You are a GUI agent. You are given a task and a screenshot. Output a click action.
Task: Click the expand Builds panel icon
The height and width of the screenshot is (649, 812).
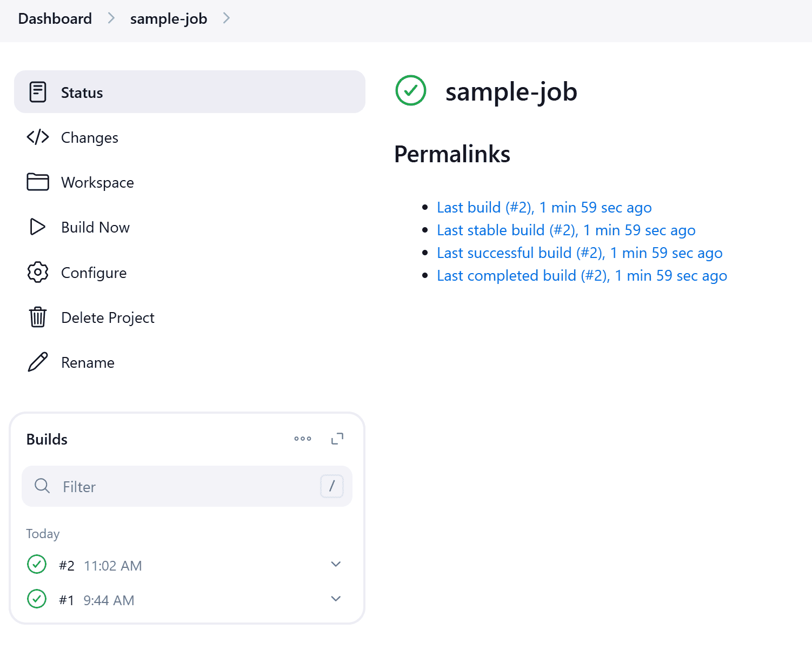tap(337, 439)
